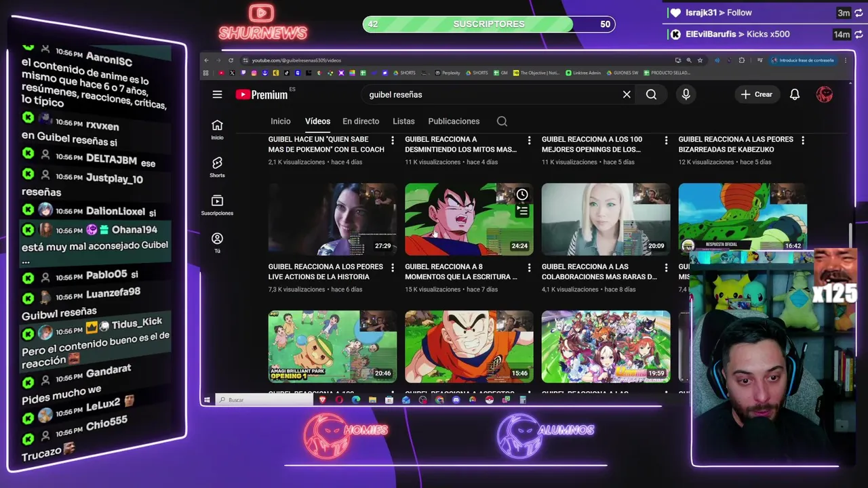This screenshot has height=488, width=868.
Task: Open the 24:24 Goku video thumbnail
Action: [469, 219]
